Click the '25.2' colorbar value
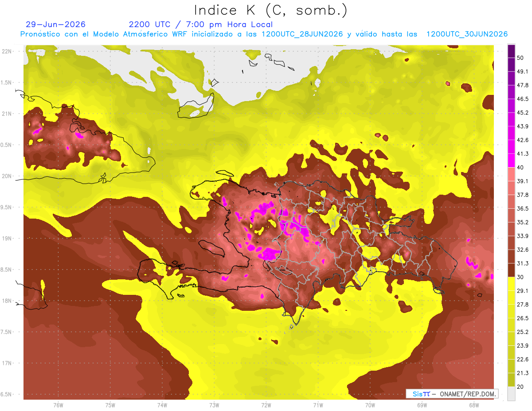This screenshot has height=411, width=532. (523, 332)
